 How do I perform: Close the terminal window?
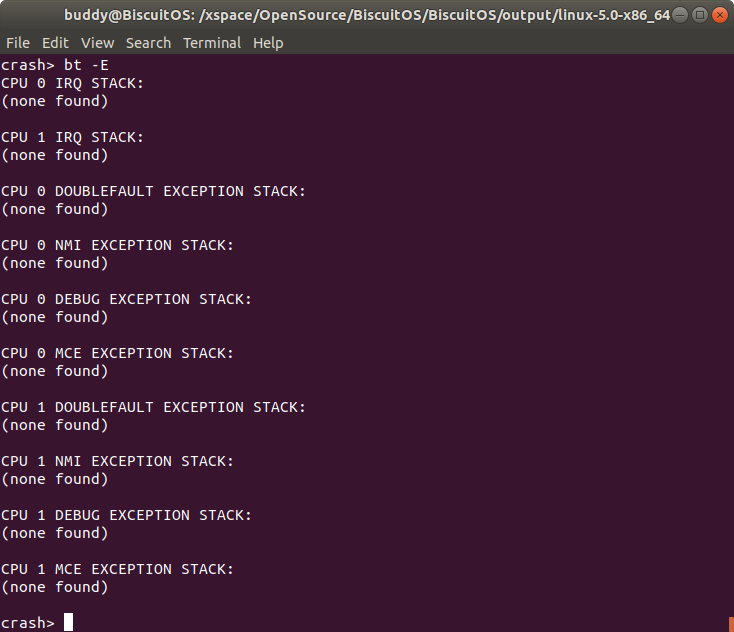(x=720, y=15)
